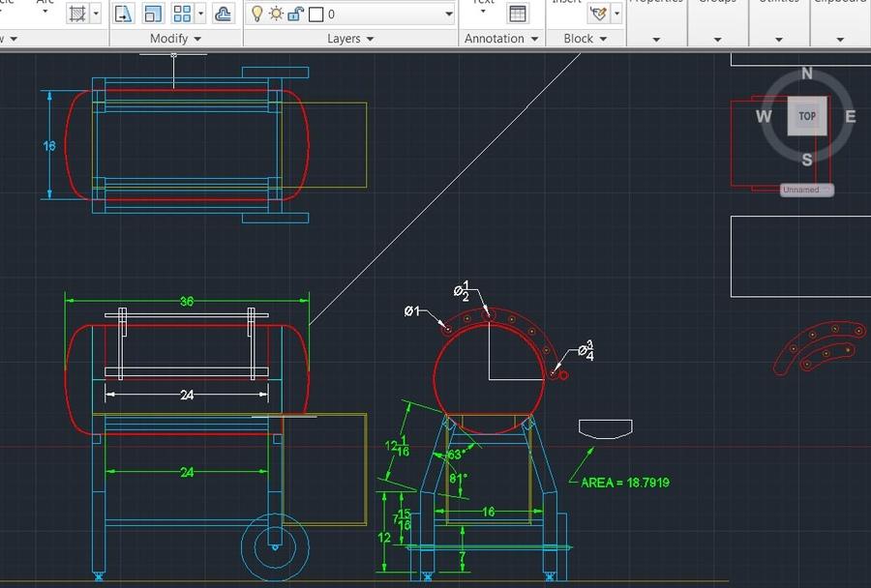This screenshot has width=871, height=588.
Task: Click TOP on the ViewCube
Action: (x=806, y=115)
